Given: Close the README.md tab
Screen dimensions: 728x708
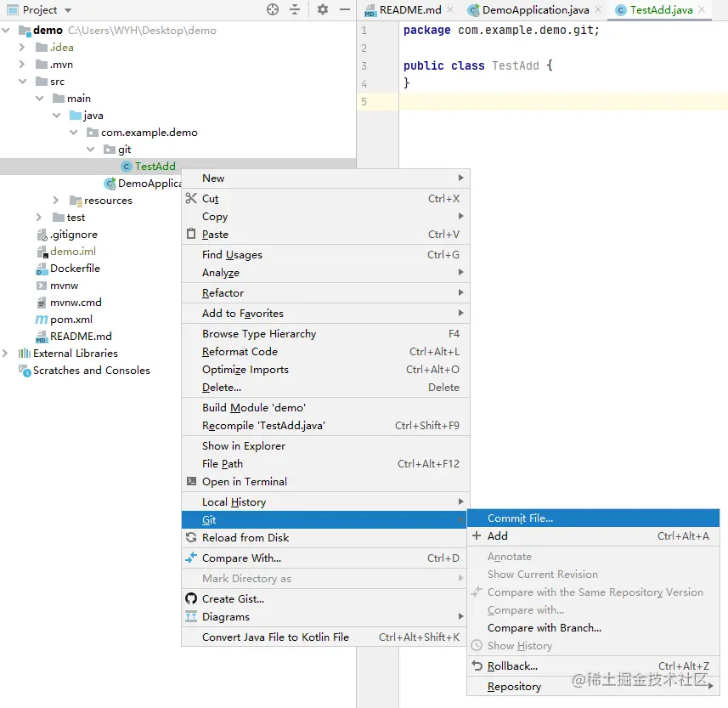Looking at the screenshot, I should pos(450,9).
